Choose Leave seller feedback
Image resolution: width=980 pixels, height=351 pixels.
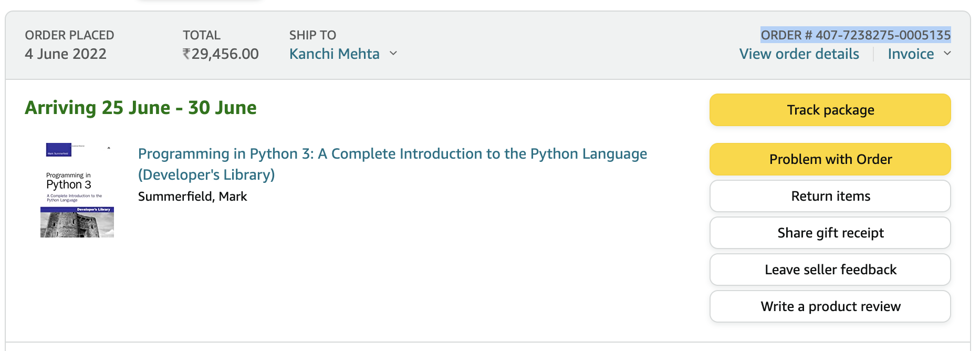(830, 270)
